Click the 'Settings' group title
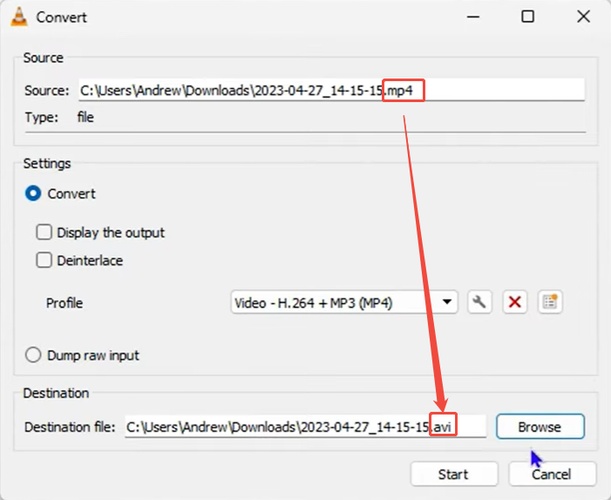Image resolution: width=611 pixels, height=500 pixels. (x=47, y=163)
